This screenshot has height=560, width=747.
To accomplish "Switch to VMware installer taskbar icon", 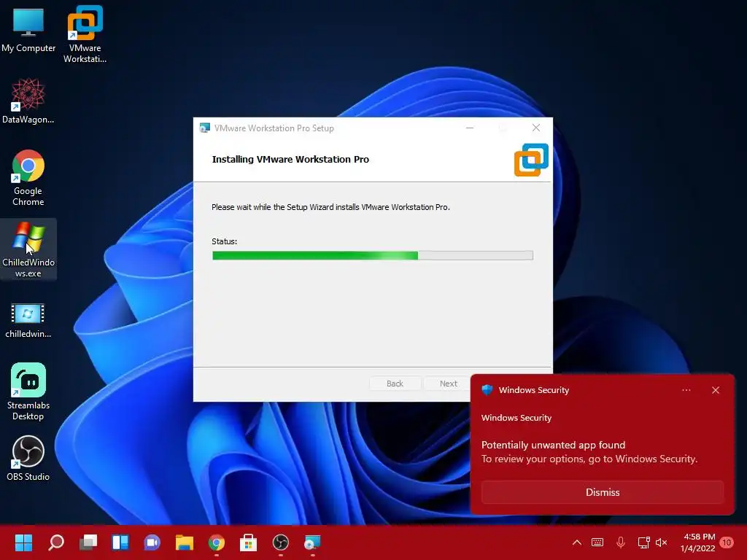I will click(312, 542).
